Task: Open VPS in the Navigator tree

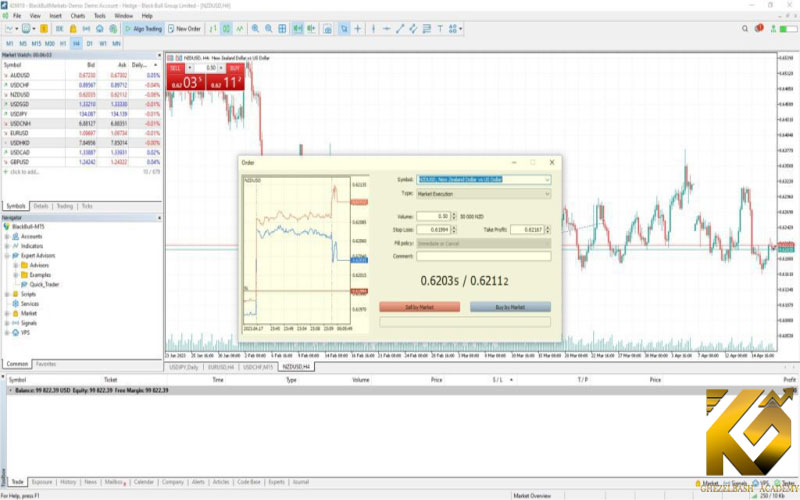Action: tap(24, 333)
